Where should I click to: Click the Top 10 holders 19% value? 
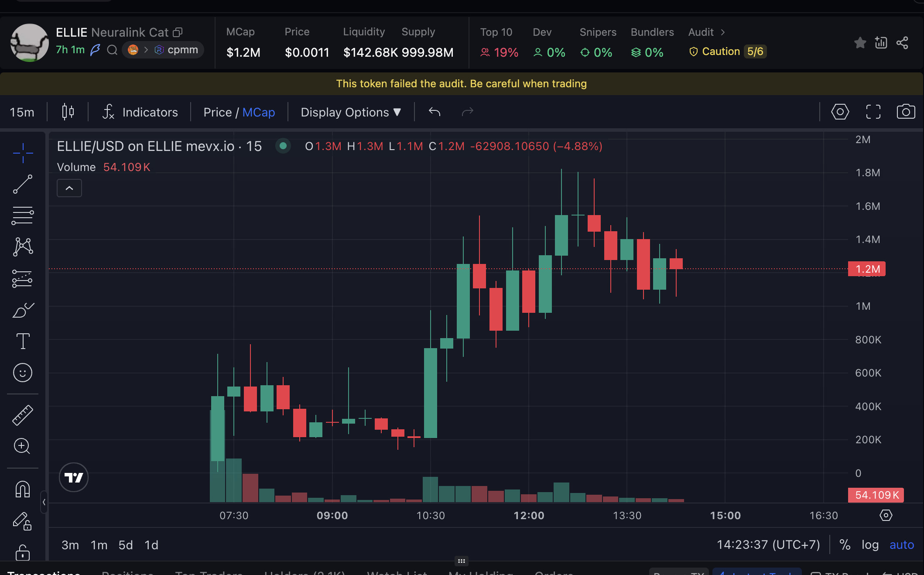click(500, 52)
